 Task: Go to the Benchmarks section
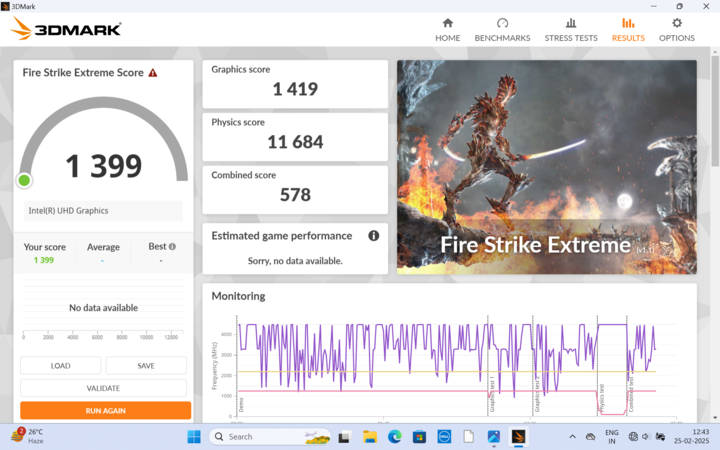(x=502, y=30)
